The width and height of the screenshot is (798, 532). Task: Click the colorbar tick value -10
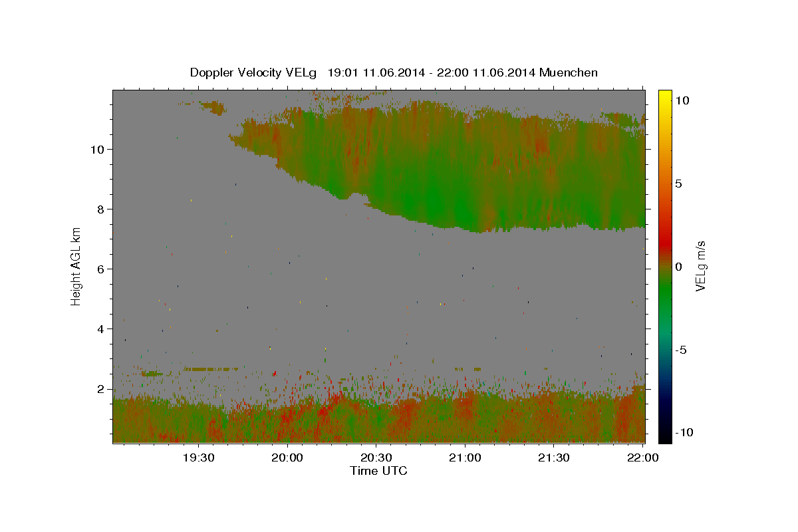pyautogui.click(x=683, y=433)
